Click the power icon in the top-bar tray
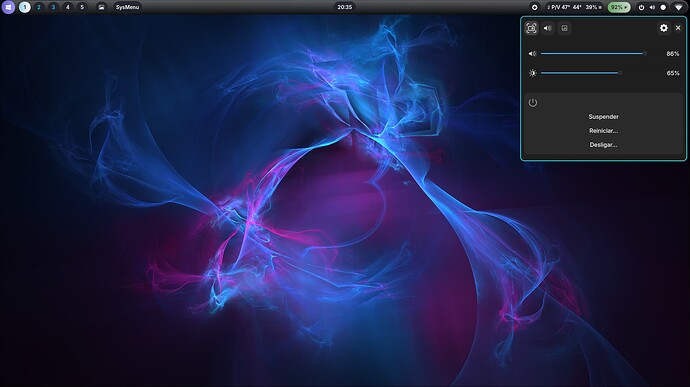This screenshot has width=690, height=387. (641, 7)
